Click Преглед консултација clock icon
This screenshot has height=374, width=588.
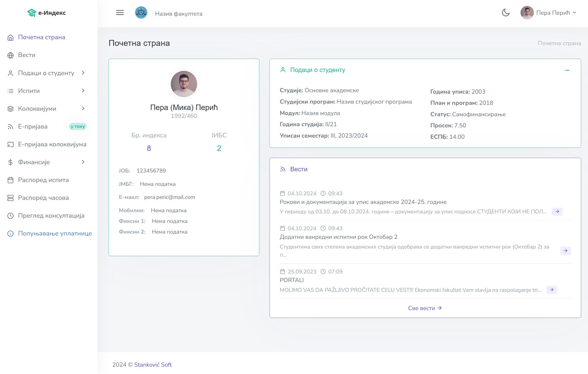click(x=10, y=216)
